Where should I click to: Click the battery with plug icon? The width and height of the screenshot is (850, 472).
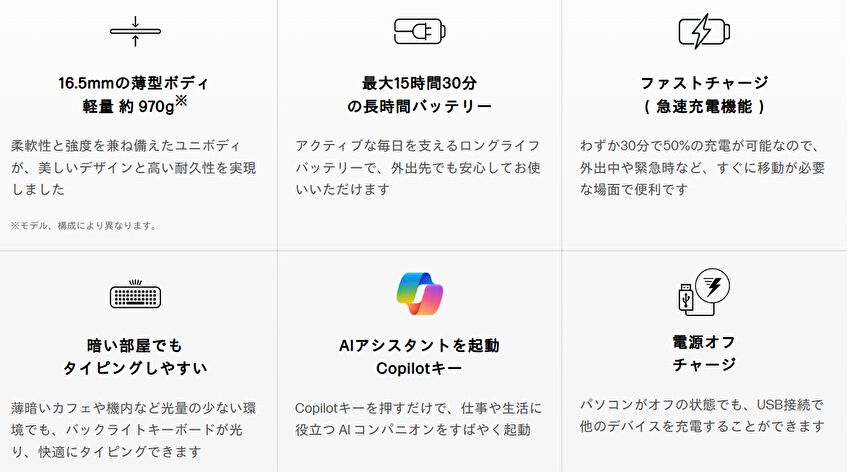point(420,31)
